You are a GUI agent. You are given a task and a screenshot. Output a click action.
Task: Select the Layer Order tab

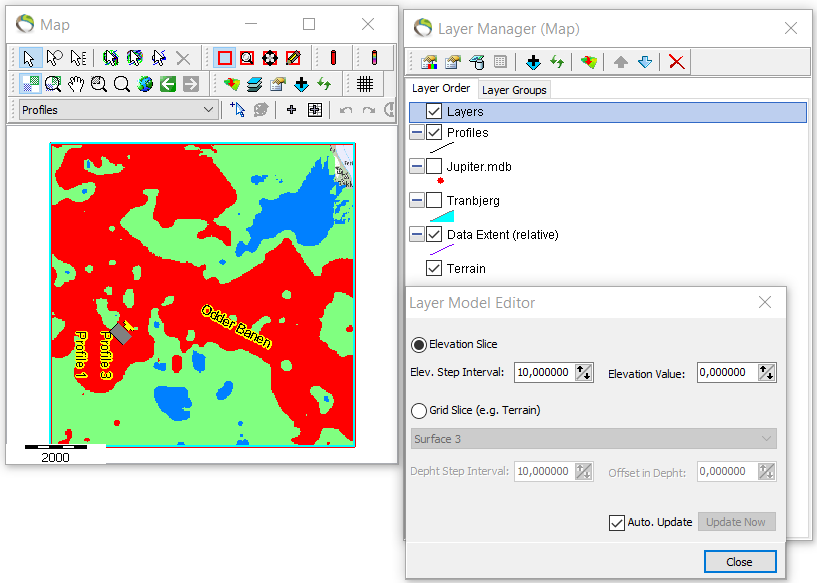441,88
